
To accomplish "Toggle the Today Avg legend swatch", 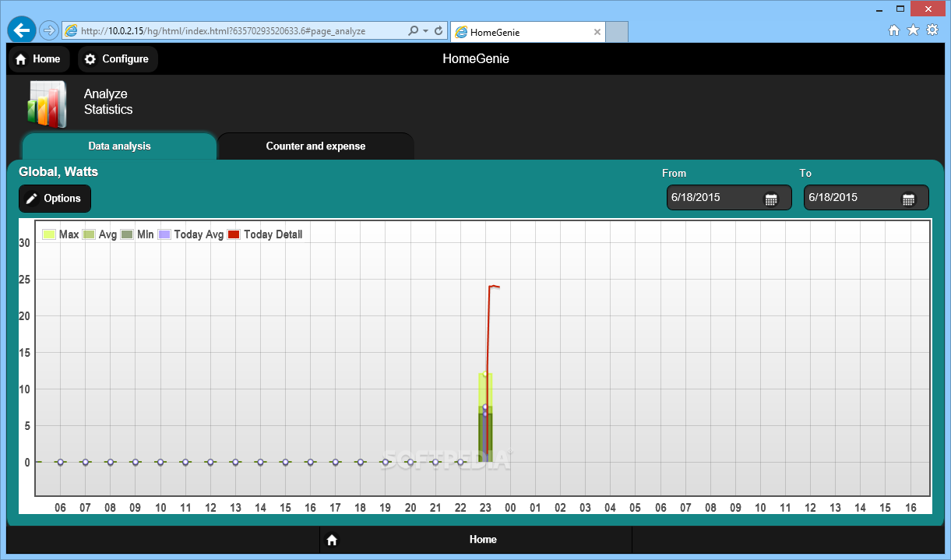I will (164, 234).
